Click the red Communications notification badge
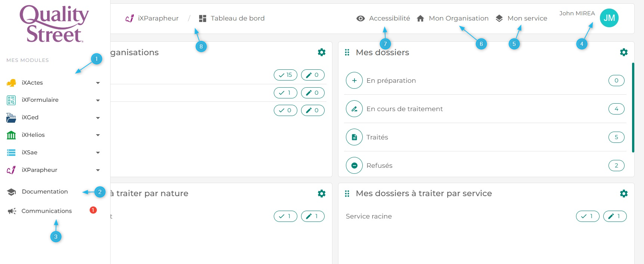This screenshot has width=644, height=264. (93, 210)
